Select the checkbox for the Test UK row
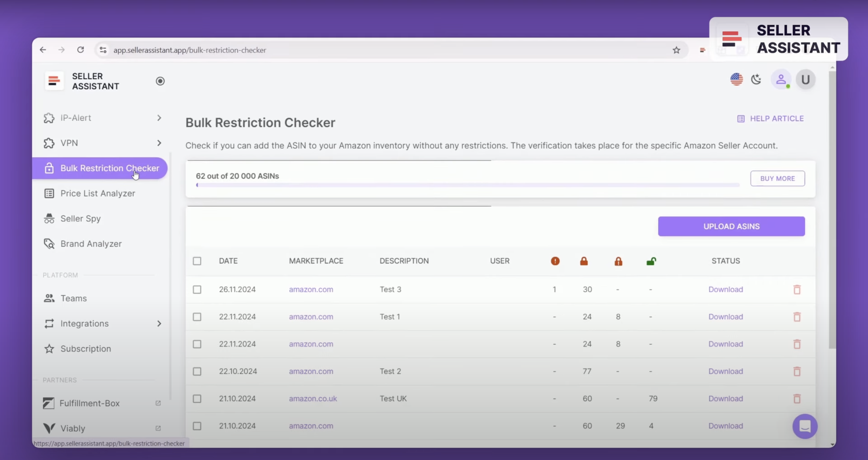Screen dimensions: 868x460 [x=197, y=398]
